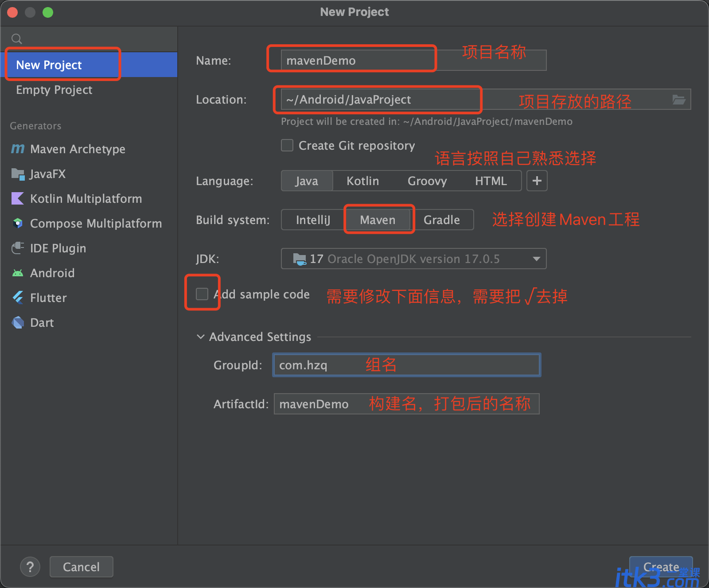Choose Gradle build system
Viewport: 709px width, 588px height.
click(x=442, y=220)
